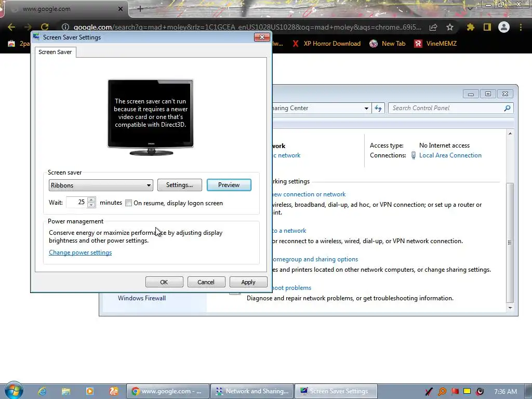Open the 2pa bookmark icon

point(11,44)
